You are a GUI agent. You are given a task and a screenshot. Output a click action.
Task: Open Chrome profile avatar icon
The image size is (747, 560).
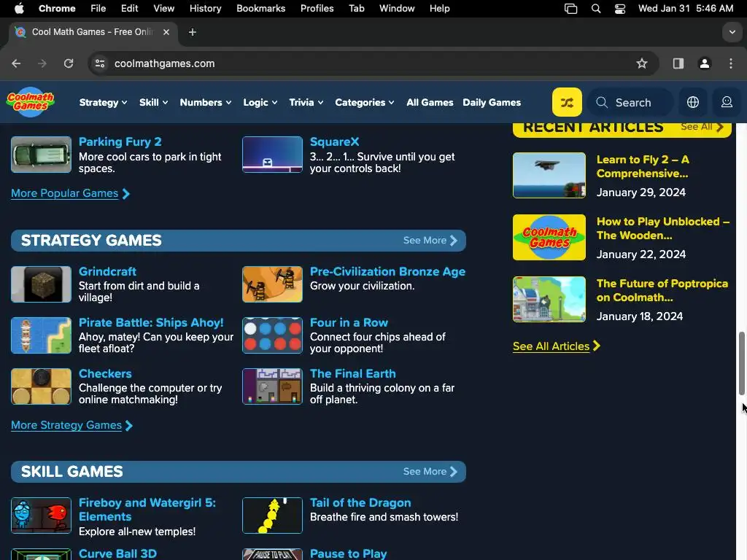pos(705,63)
